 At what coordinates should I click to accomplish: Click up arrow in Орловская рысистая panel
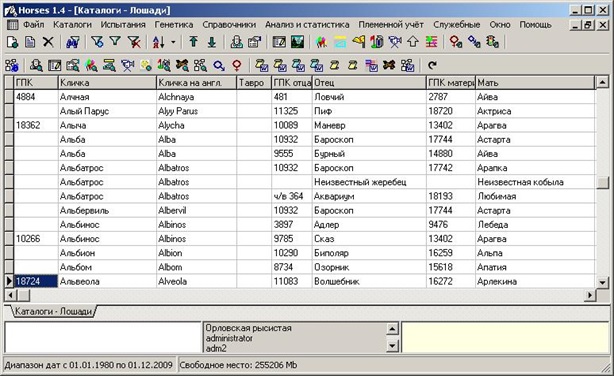392,329
